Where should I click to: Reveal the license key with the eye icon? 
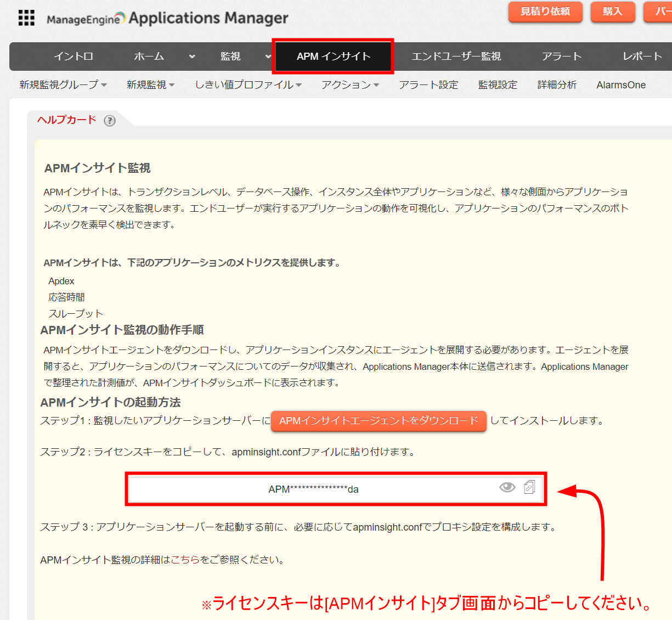(x=507, y=487)
